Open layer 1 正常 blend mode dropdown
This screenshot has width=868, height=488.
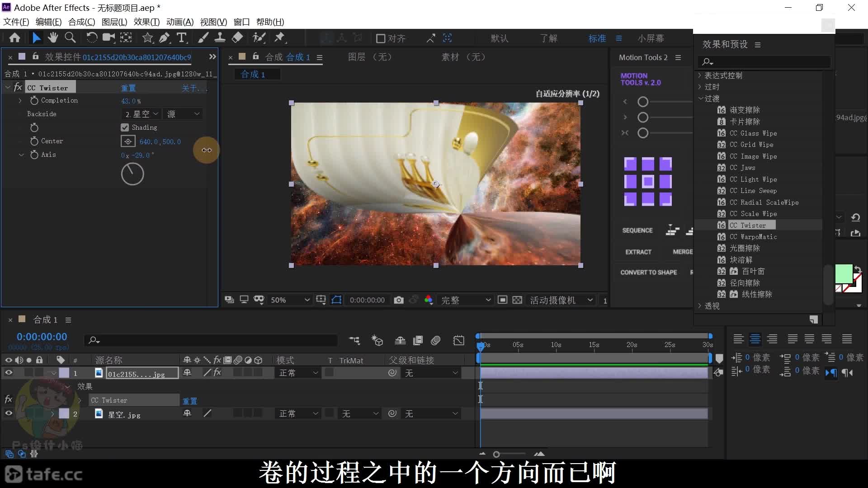click(x=298, y=373)
